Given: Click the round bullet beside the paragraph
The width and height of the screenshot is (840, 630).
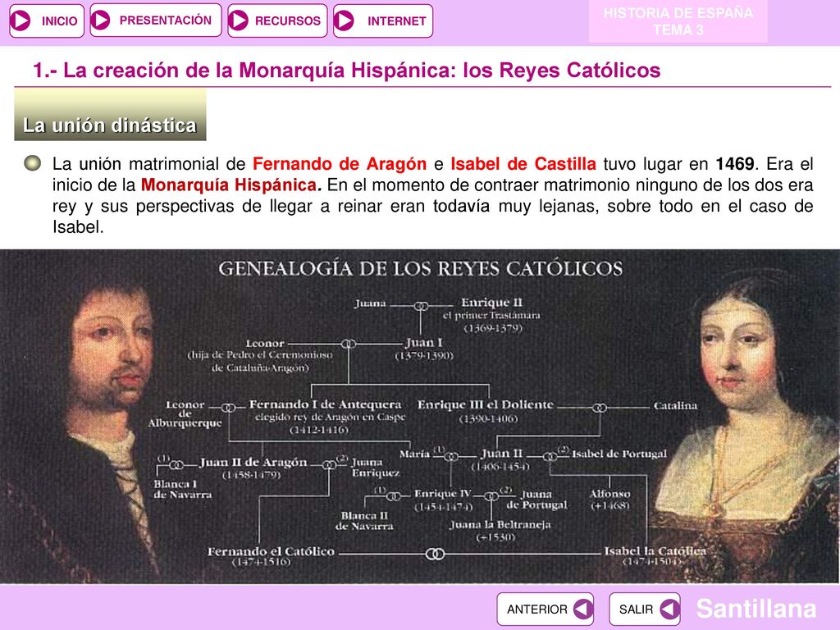Looking at the screenshot, I should [x=33, y=163].
